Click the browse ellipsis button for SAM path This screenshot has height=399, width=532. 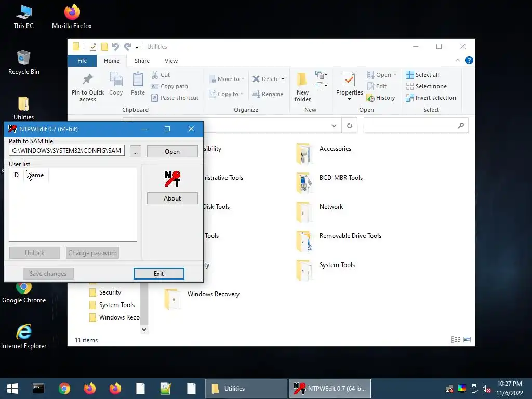(136, 151)
